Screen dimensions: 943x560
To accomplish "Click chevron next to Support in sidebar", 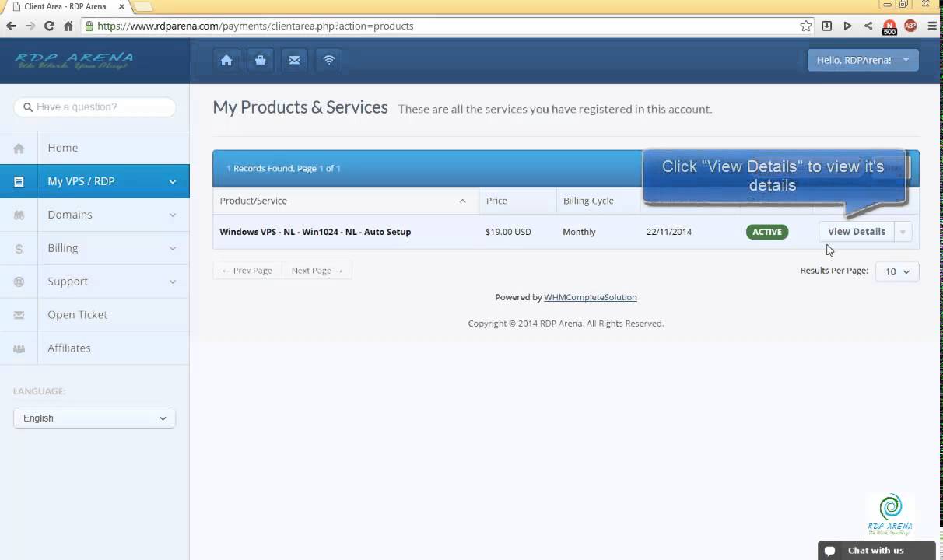I will pyautogui.click(x=173, y=282).
